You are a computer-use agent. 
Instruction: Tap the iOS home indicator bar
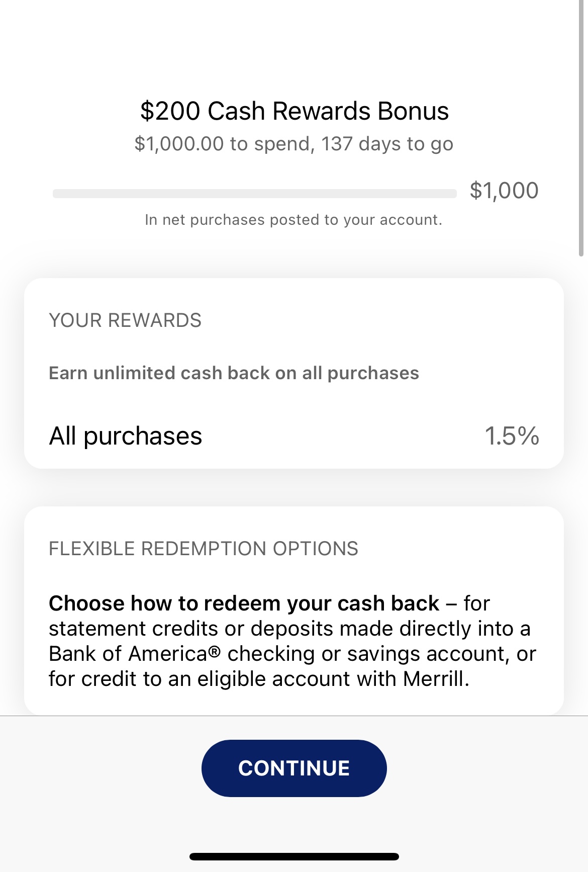pyautogui.click(x=294, y=856)
